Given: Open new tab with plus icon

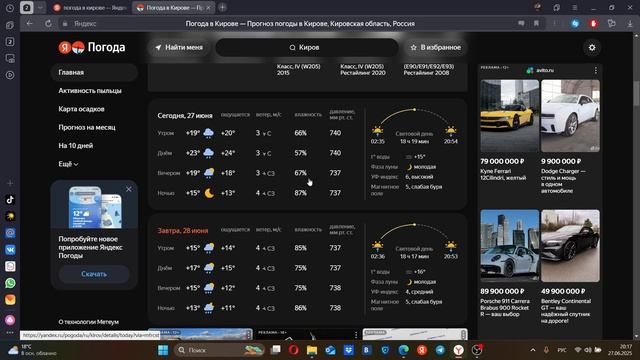Looking at the screenshot, I should (222, 8).
